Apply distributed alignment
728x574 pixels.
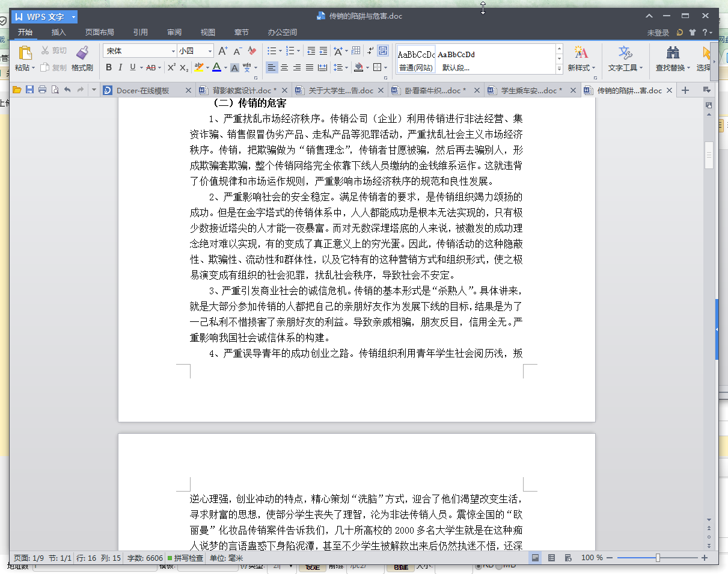tap(322, 67)
